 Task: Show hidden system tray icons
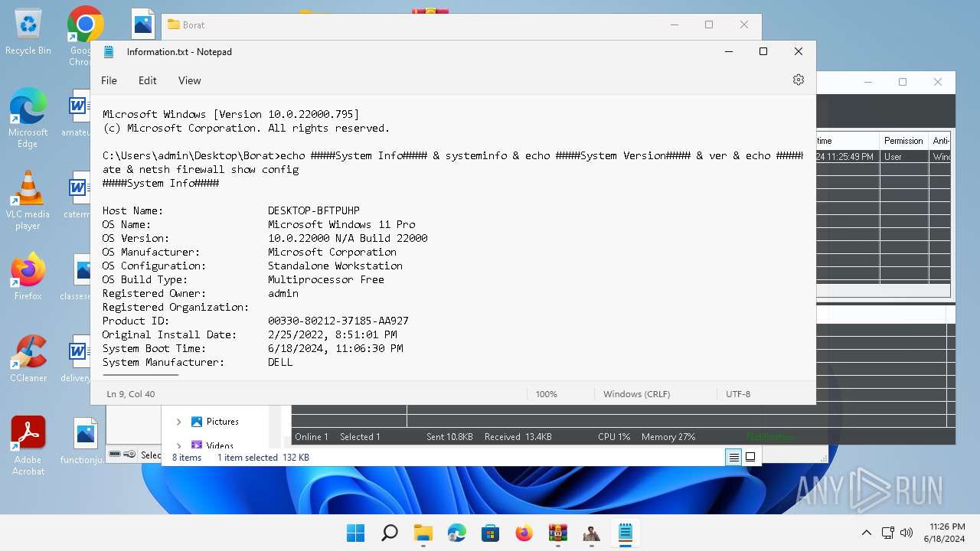click(x=866, y=533)
